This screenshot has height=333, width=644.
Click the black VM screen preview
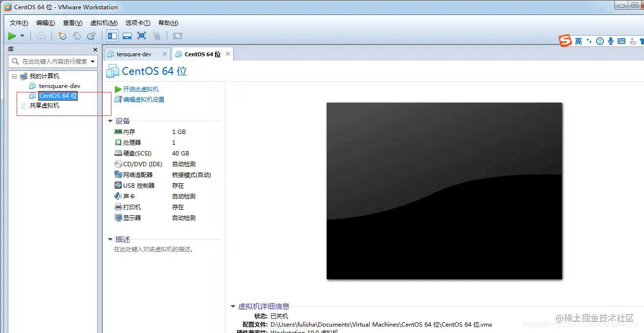pos(444,191)
